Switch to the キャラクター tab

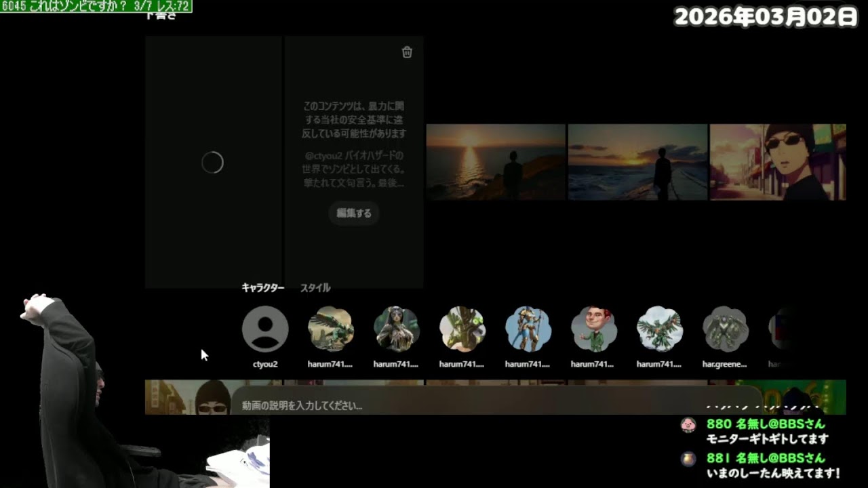tap(263, 288)
